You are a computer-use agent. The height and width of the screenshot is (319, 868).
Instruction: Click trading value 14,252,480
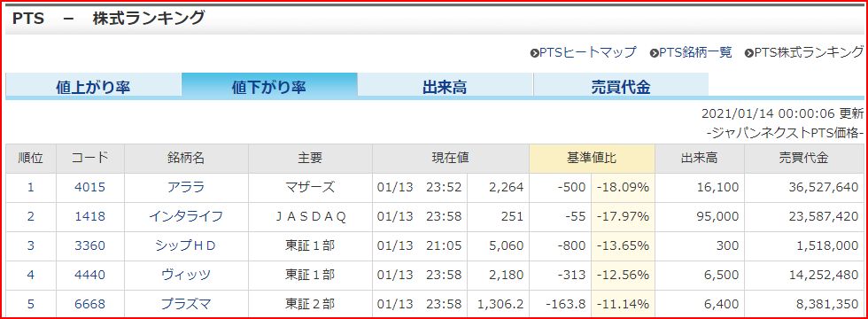(x=823, y=276)
